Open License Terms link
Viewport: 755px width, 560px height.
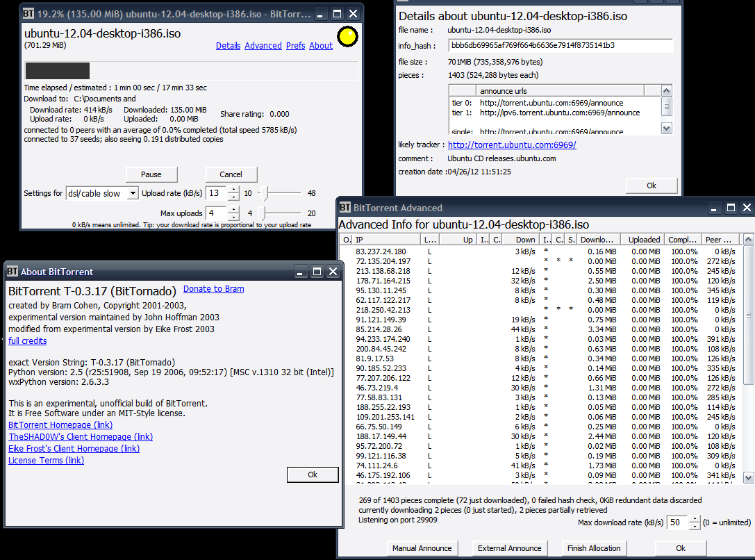[46, 461]
